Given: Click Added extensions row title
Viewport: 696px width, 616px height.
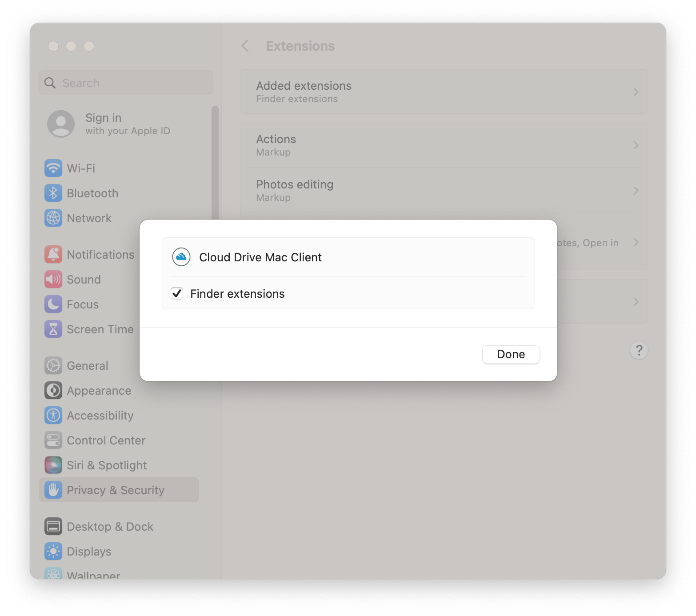Looking at the screenshot, I should [304, 86].
